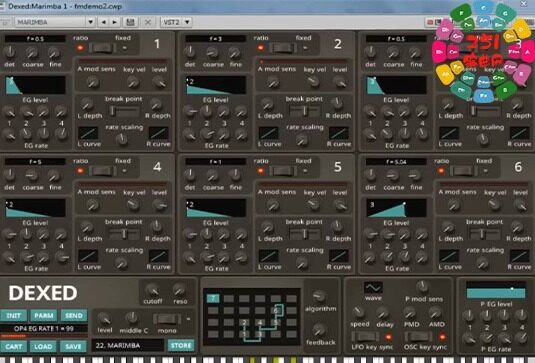The image size is (535, 363).
Task: Click the LFO delay knob
Action: click(383, 312)
